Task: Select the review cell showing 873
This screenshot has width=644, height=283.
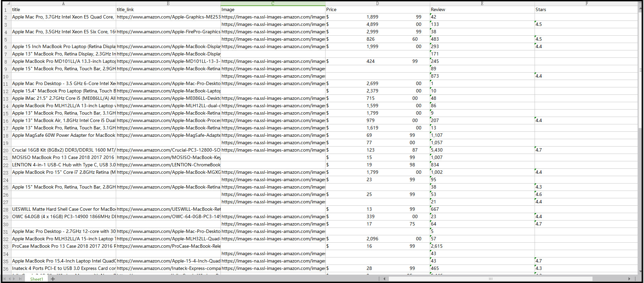Action: pyautogui.click(x=482, y=76)
